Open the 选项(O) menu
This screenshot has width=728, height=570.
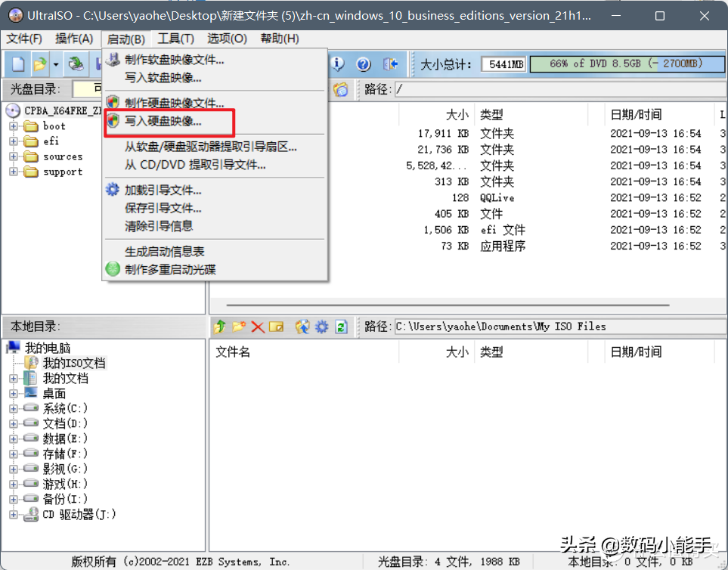click(227, 39)
